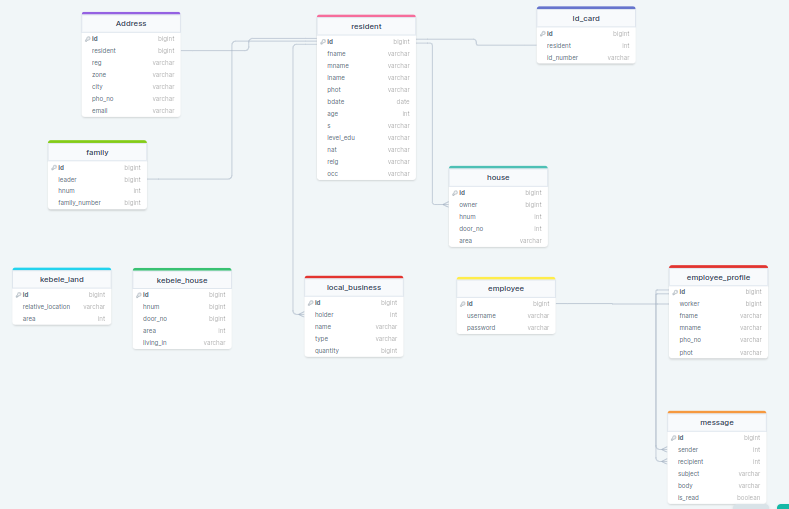
Task: Click the password field in employee table
Action: (x=506, y=328)
